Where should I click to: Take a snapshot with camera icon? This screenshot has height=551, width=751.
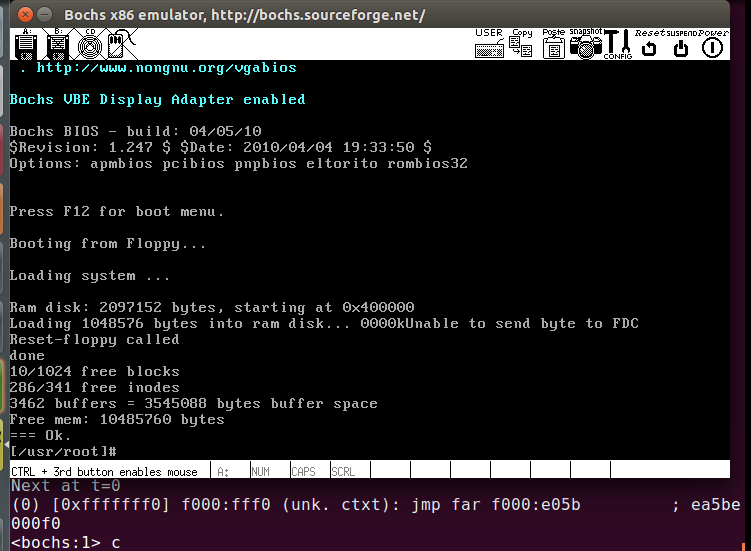point(586,43)
